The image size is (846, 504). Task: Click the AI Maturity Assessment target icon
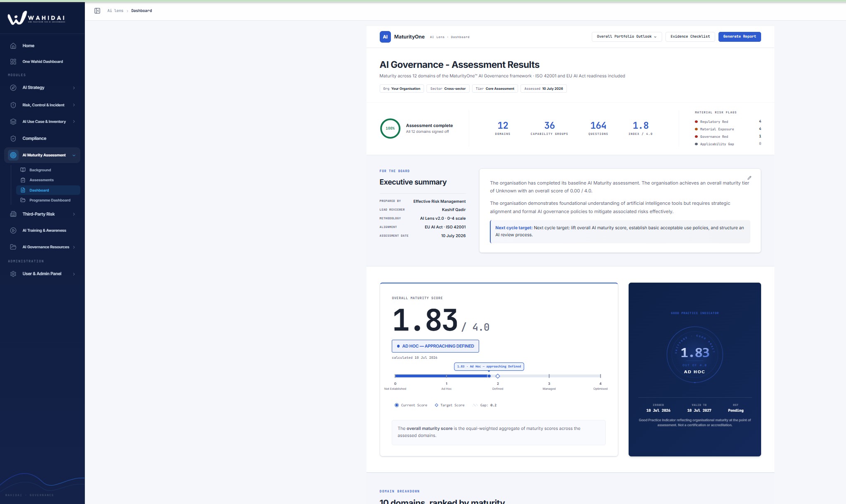click(x=13, y=155)
